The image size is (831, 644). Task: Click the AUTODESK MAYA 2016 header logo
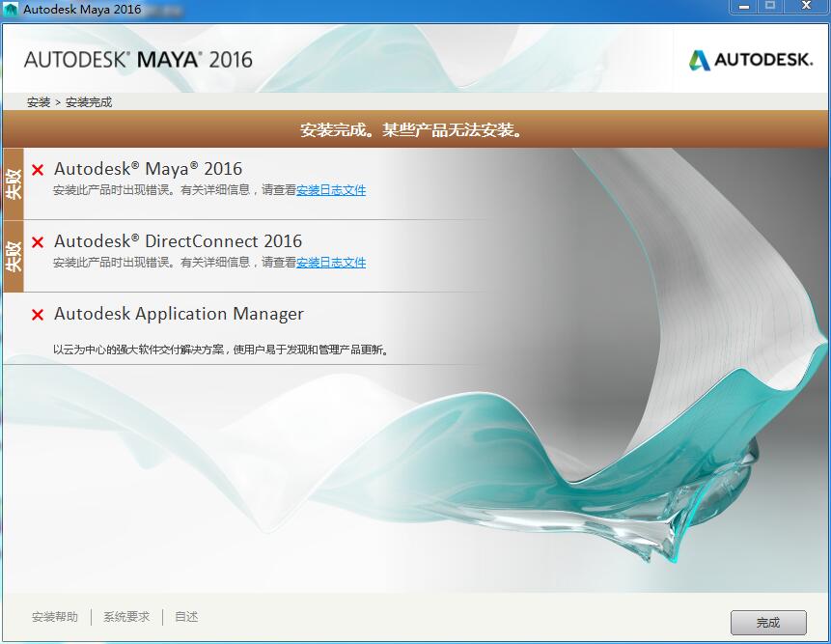pyautogui.click(x=138, y=59)
